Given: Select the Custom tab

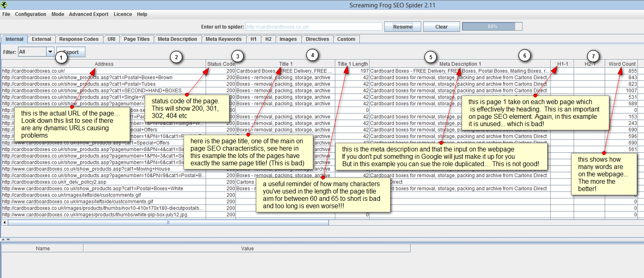Looking at the screenshot, I should click(x=346, y=39).
